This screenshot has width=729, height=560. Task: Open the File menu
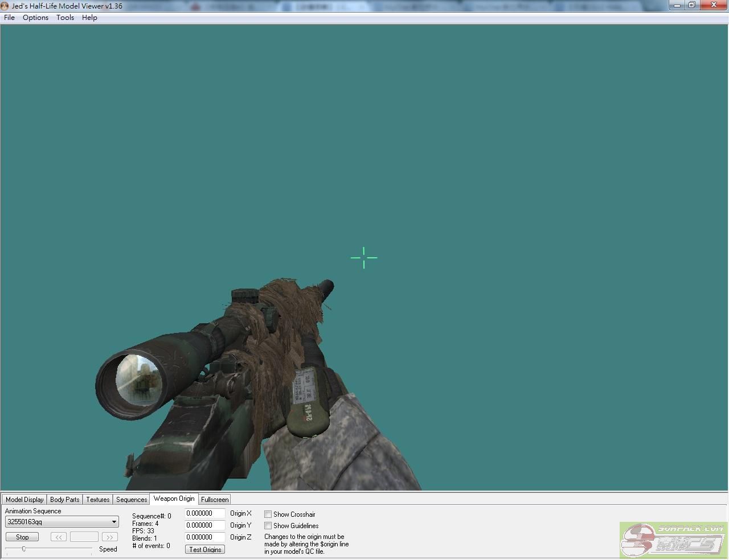coord(10,18)
